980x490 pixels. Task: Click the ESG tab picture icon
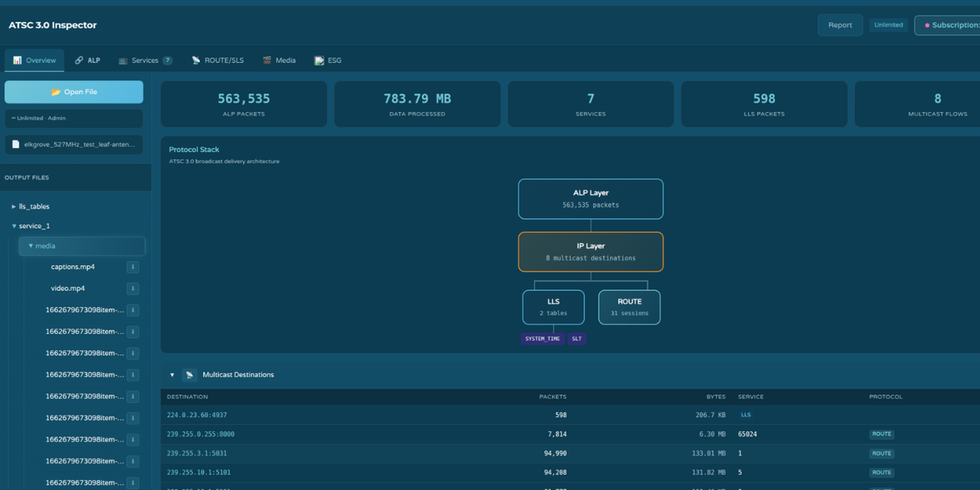coord(319,60)
